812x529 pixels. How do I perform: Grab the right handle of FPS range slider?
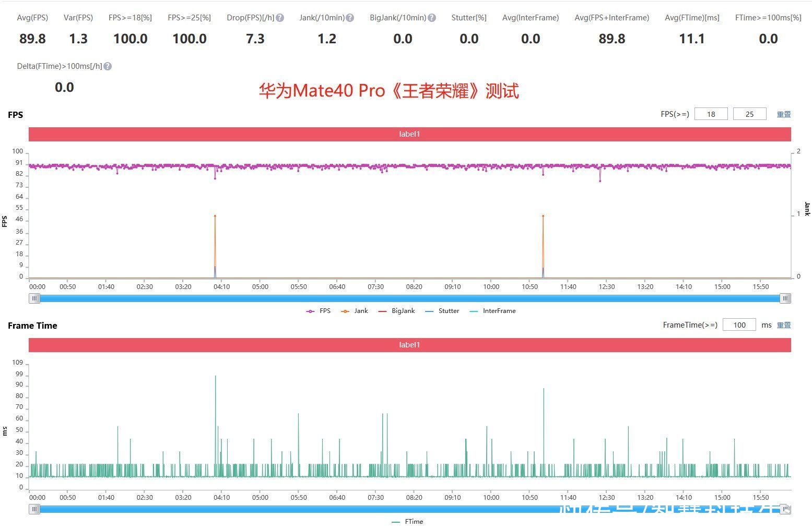[x=785, y=298]
